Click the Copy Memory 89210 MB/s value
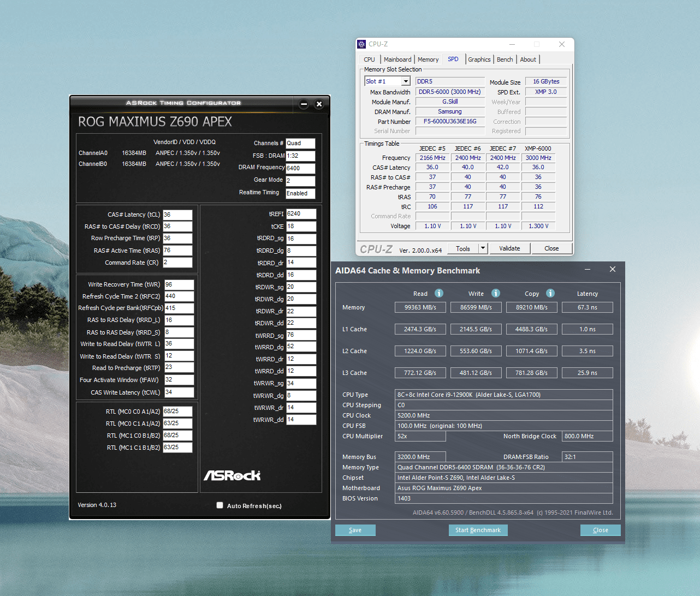The image size is (700, 596). pos(532,307)
